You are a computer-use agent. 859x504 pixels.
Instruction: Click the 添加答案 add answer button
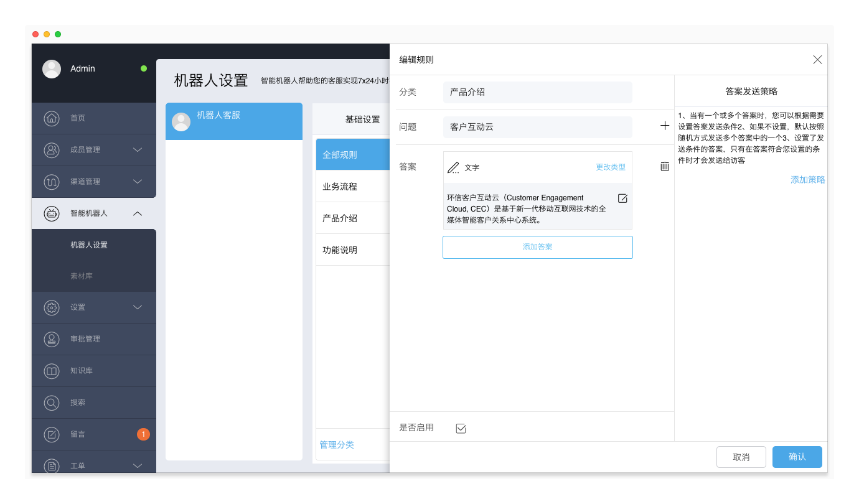pos(537,247)
